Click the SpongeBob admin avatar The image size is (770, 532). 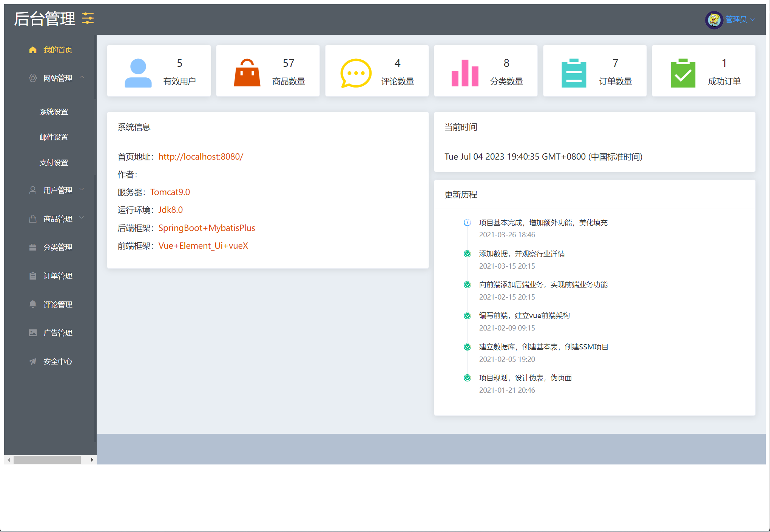[714, 19]
